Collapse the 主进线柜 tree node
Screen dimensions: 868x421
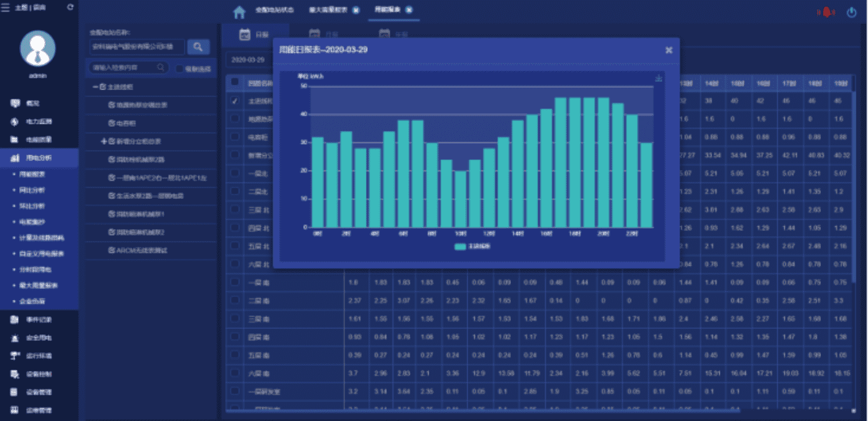pos(95,87)
